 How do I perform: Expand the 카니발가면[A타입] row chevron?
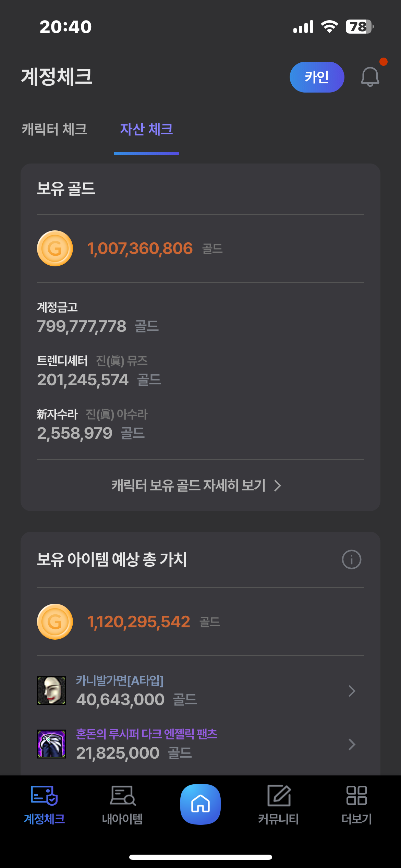352,691
